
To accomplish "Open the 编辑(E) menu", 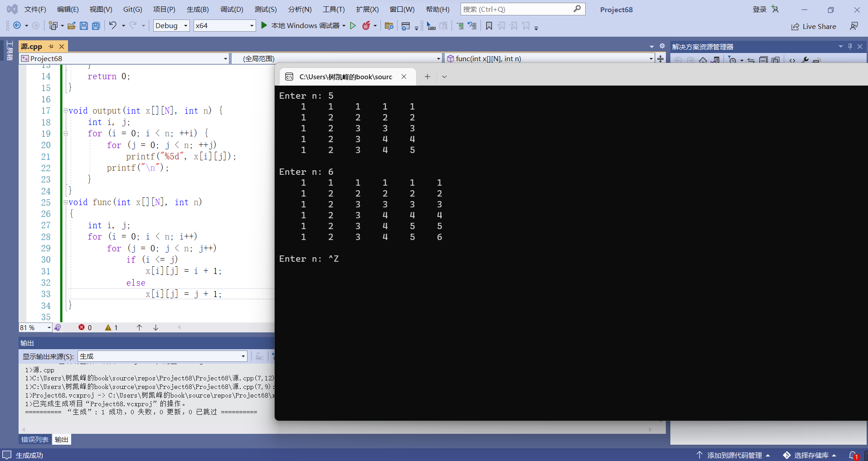I will tap(68, 10).
